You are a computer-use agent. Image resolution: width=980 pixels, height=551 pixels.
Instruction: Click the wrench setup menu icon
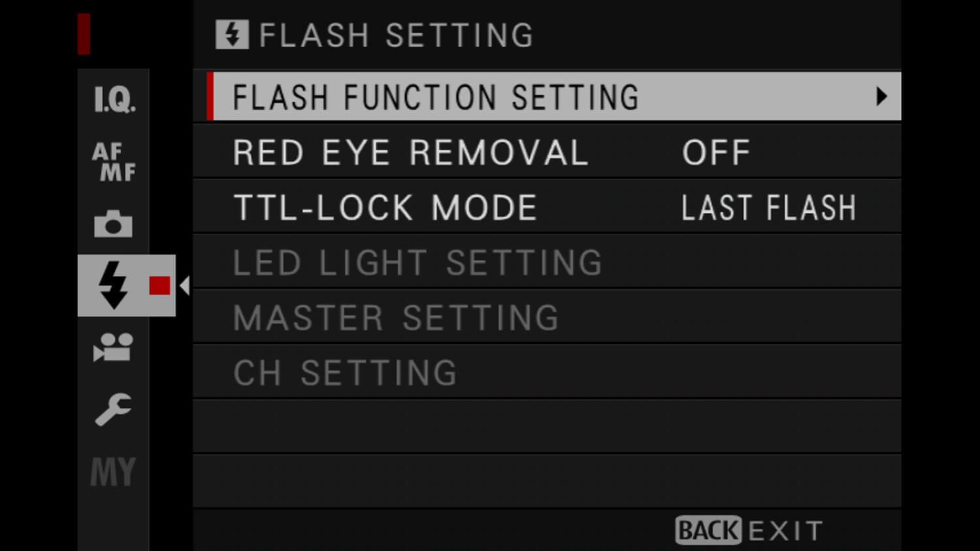(112, 409)
